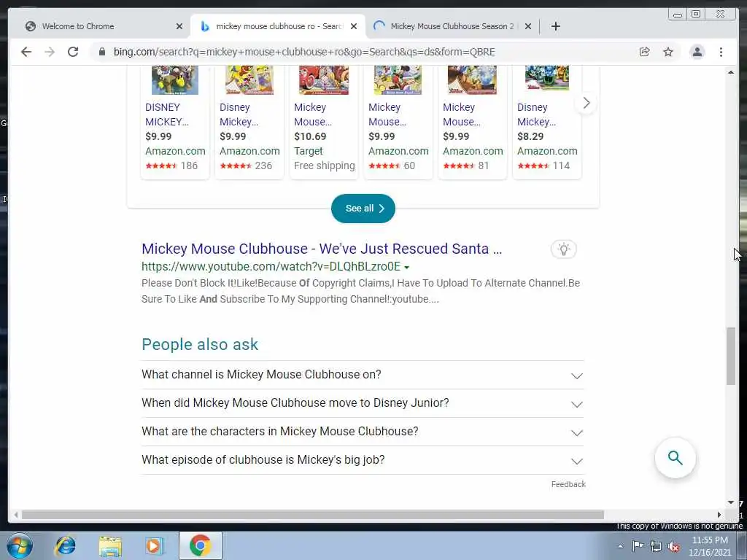Click the forward navigation arrow

coord(50,52)
